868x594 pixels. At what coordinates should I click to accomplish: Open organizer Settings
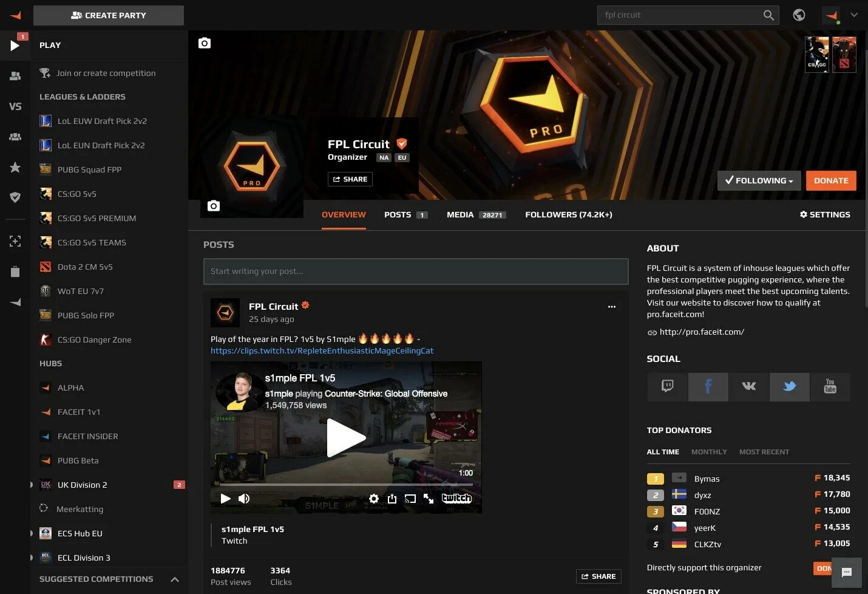(825, 215)
